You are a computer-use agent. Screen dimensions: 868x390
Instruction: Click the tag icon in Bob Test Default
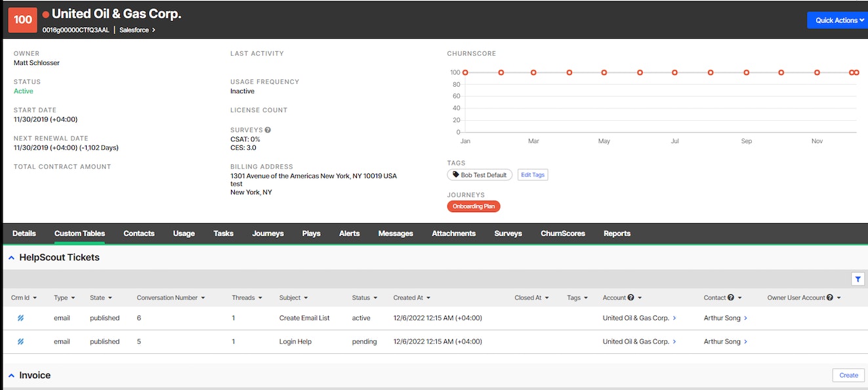[455, 175]
